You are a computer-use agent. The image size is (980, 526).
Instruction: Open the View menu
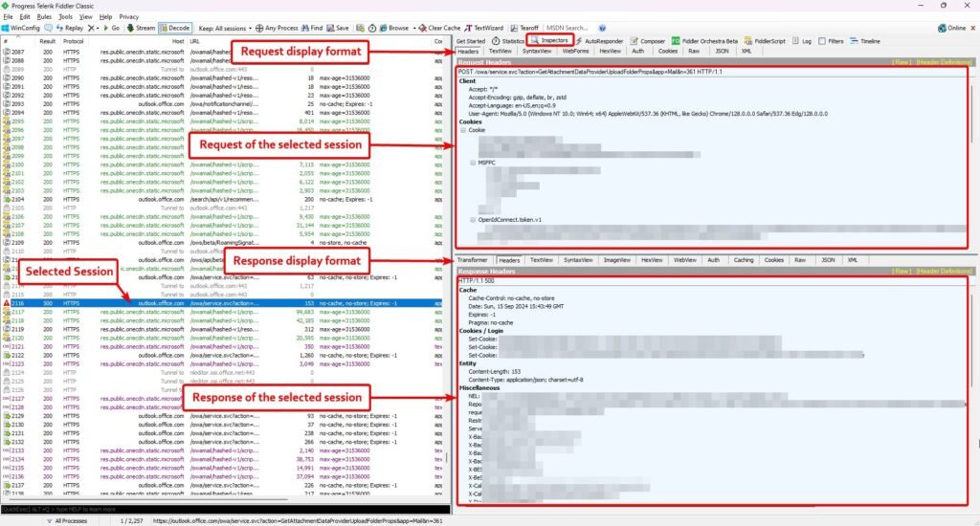pos(85,17)
